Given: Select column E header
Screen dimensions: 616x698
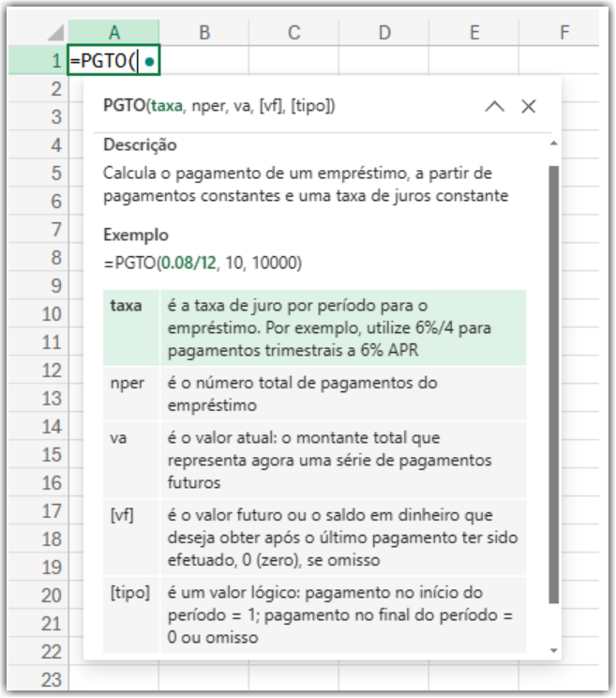Looking at the screenshot, I should pyautogui.click(x=474, y=33).
